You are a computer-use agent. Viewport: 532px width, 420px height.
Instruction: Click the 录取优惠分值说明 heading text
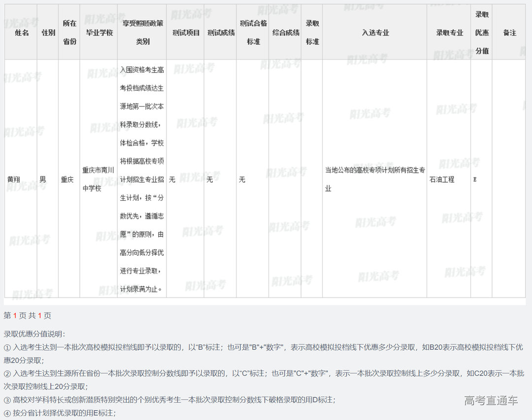pyautogui.click(x=34, y=334)
